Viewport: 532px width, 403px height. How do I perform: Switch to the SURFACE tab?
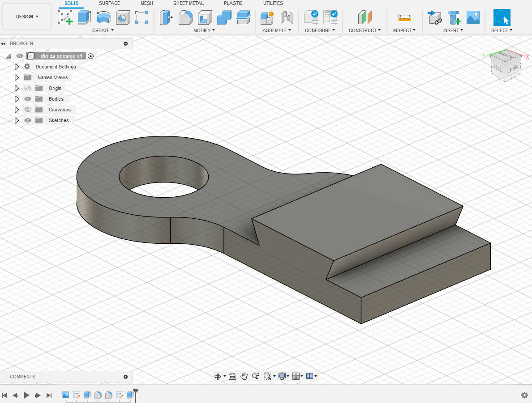click(109, 4)
